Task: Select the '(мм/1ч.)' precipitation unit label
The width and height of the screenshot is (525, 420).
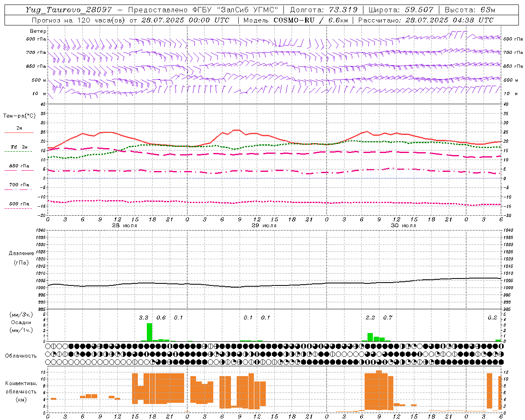Action: point(21,330)
